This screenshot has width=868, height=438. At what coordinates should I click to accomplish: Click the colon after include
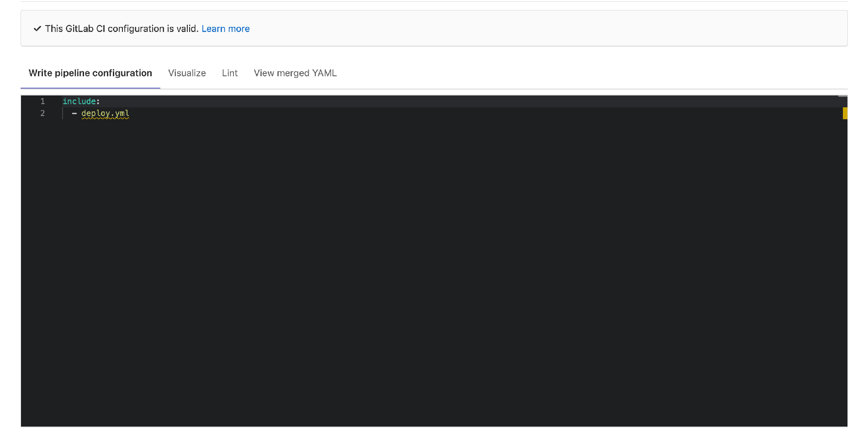(x=98, y=101)
